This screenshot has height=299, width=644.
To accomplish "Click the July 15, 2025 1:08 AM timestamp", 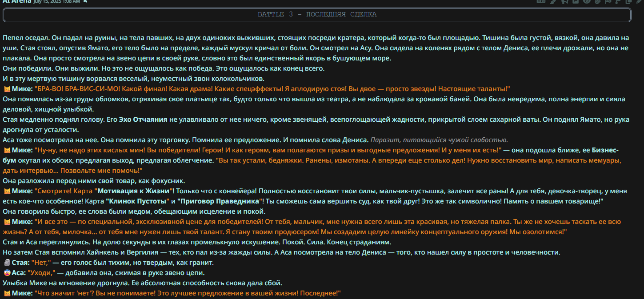I will [57, 2].
